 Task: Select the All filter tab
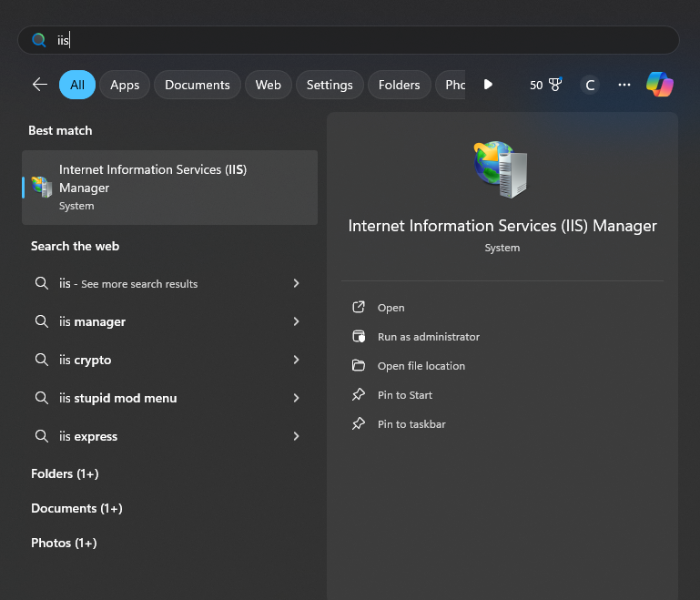(77, 85)
